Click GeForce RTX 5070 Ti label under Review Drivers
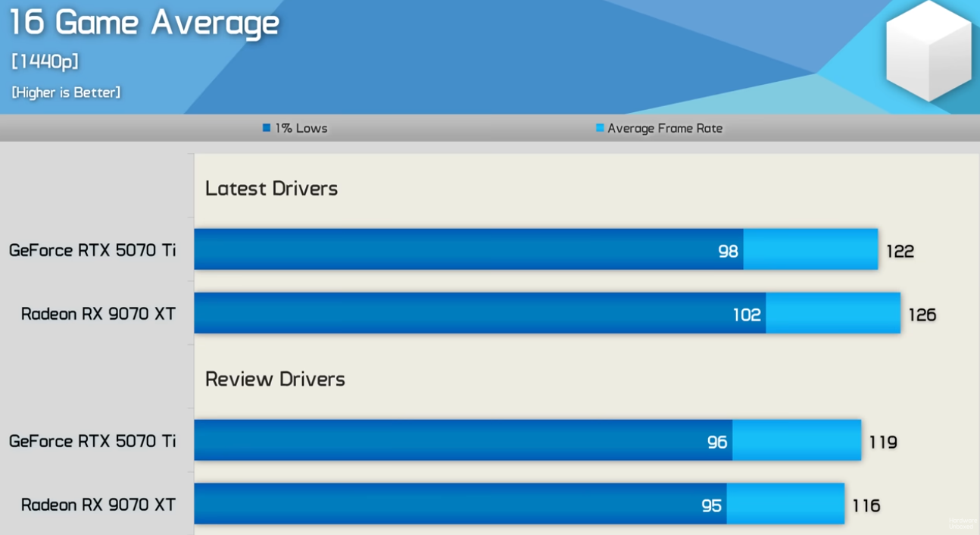 (x=92, y=441)
